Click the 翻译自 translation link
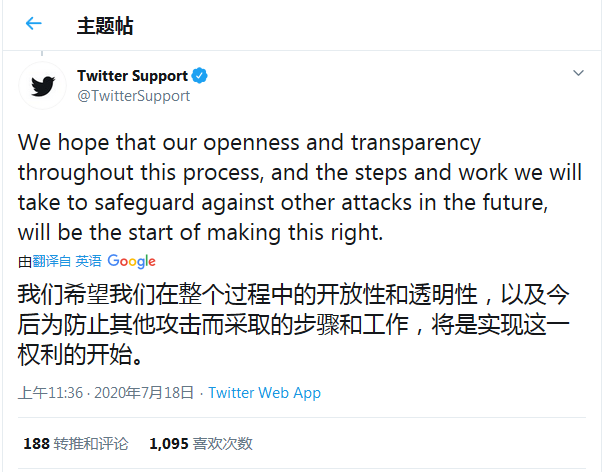Image resolution: width=605 pixels, height=472 pixels. pos(51,261)
